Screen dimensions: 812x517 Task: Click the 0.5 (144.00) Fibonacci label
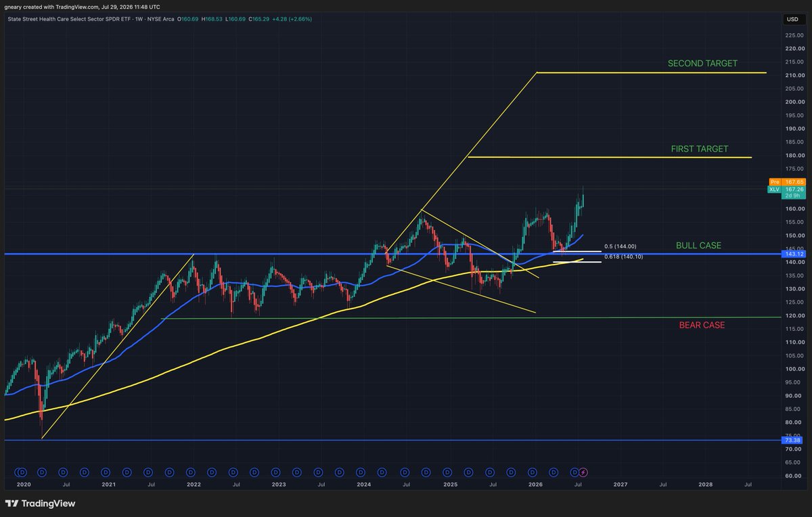click(x=620, y=246)
